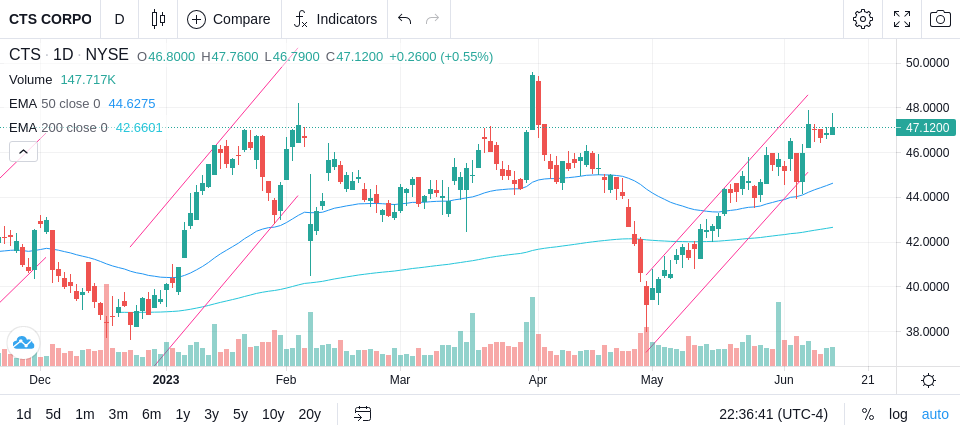Select the 5d time range
The height and width of the screenshot is (433, 960).
tap(53, 415)
